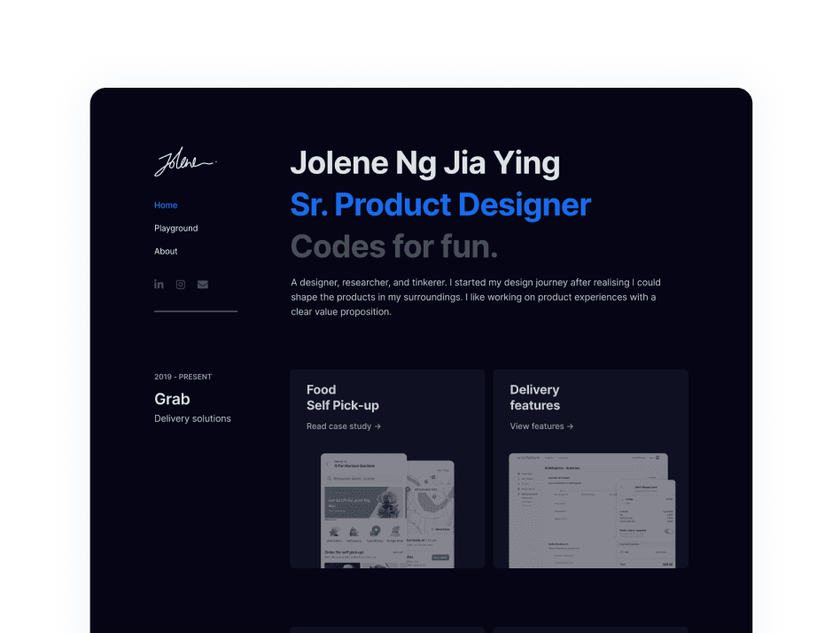The width and height of the screenshot is (840, 633).
Task: Open the Delivery features card title
Action: tap(534, 398)
